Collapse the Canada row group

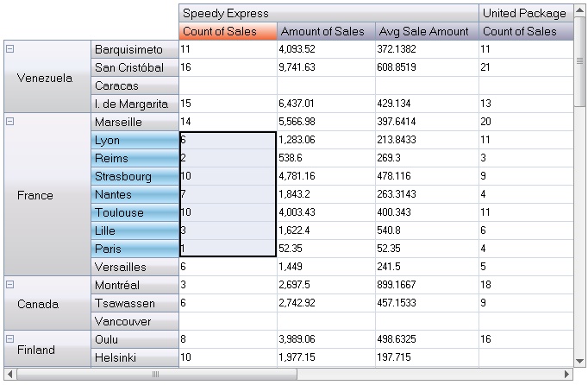point(10,284)
